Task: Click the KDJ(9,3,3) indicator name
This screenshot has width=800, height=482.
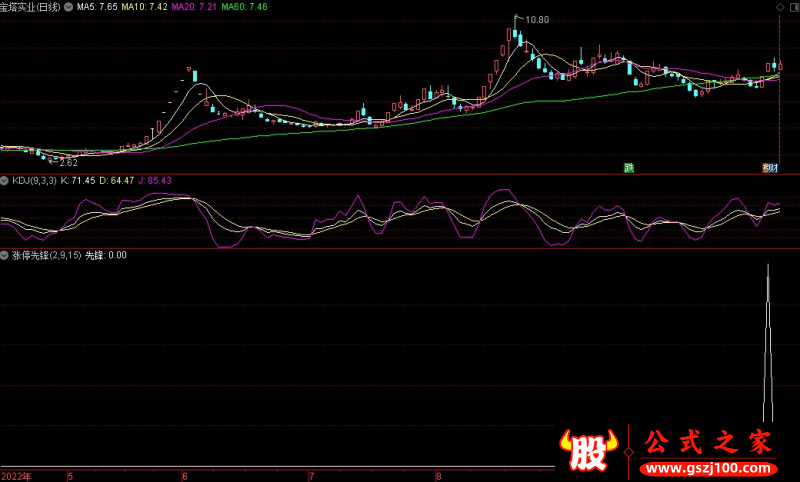Action: tap(34, 180)
